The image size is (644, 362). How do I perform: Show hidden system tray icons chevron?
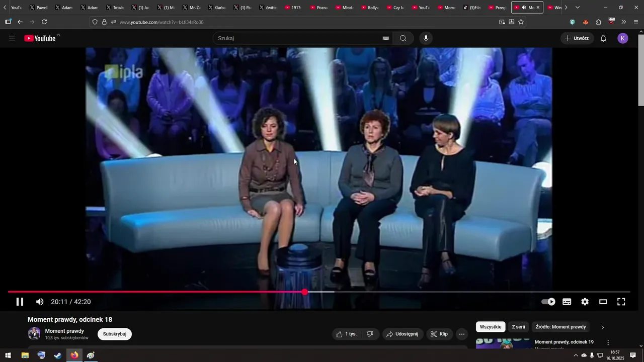coord(576,355)
